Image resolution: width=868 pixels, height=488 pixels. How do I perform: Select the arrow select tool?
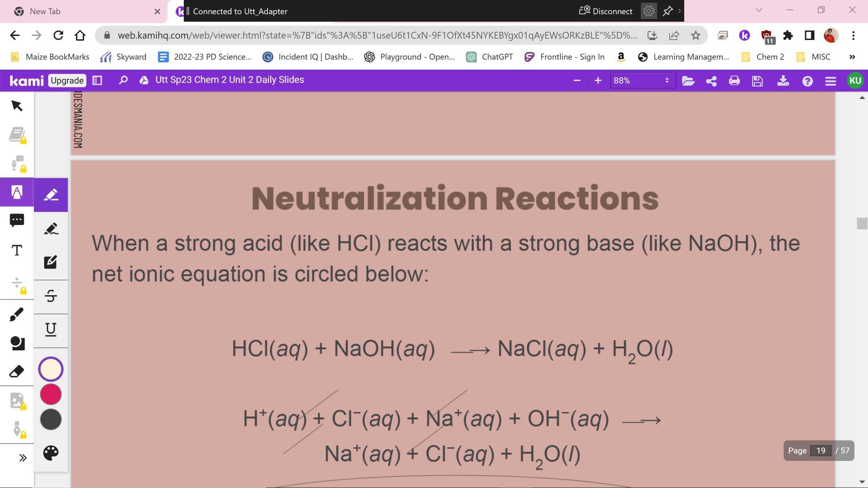[17, 106]
